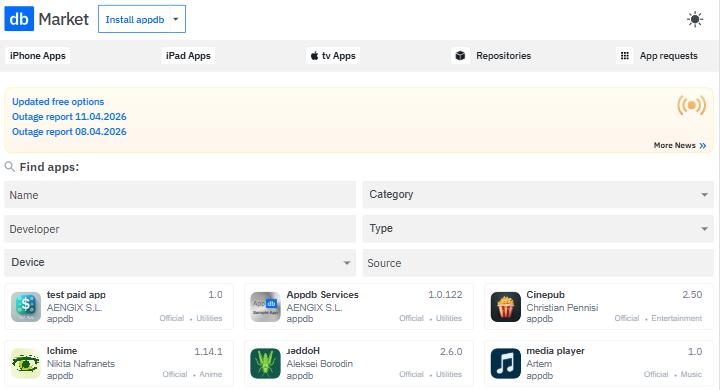Viewport: 720px width, 390px height.
Task: Click the Apple logo in tv Apps
Action: click(x=315, y=56)
